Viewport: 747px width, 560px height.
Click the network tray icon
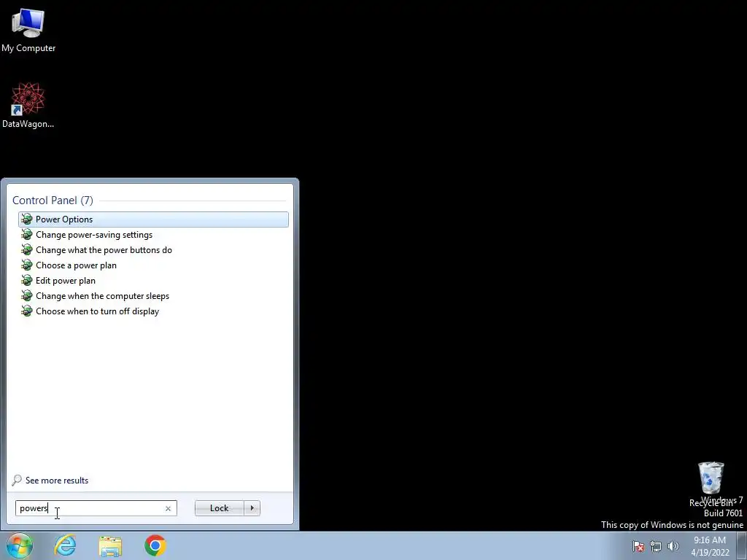point(656,546)
